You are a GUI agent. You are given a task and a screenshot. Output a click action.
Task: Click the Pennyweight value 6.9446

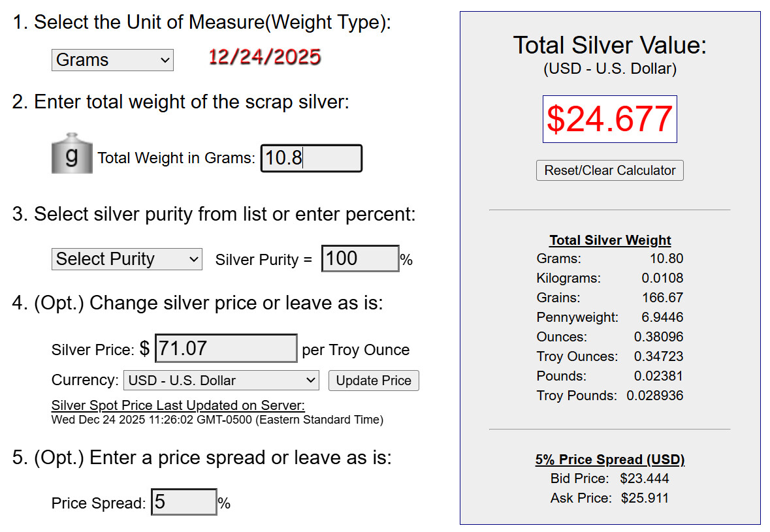coord(662,317)
